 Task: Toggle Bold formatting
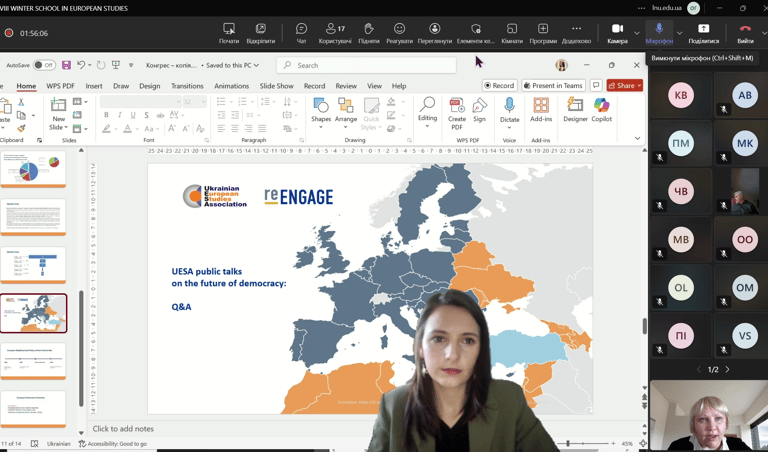106,115
